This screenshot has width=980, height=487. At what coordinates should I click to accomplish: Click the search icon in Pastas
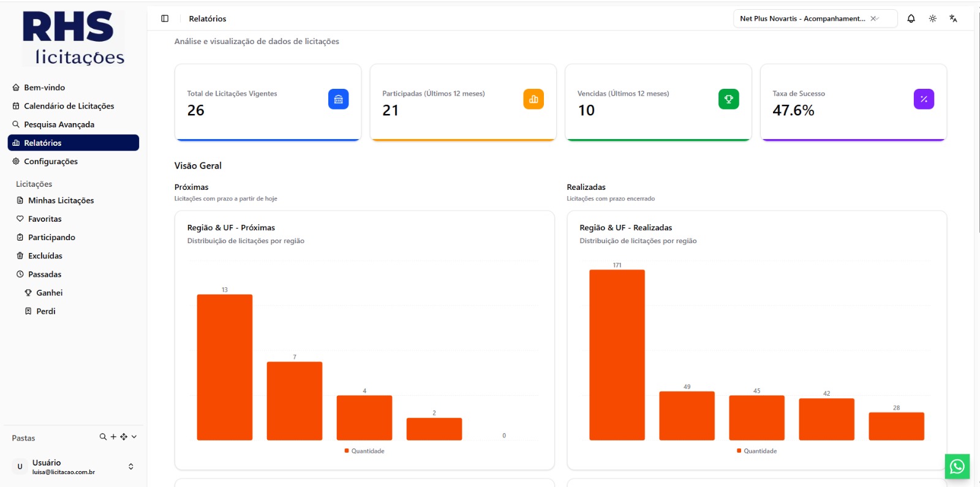coord(103,437)
